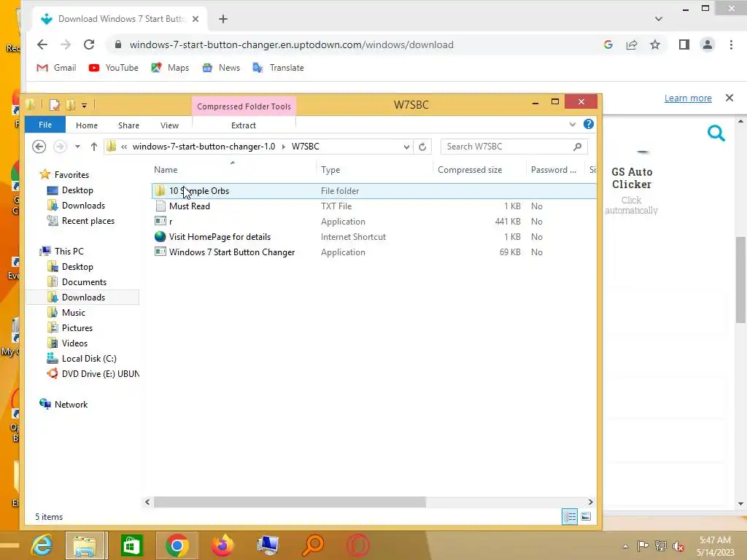Show hidden tray icons arrow
747x560 pixels.
point(625,546)
